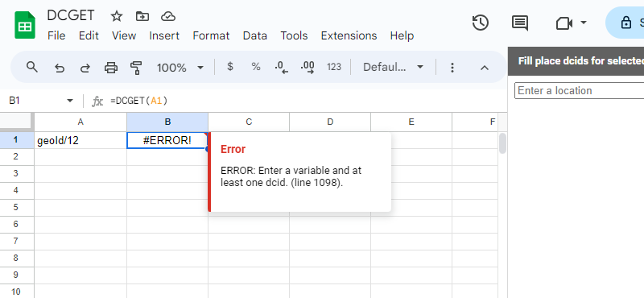Open the Default font dropdown
This screenshot has width=644, height=298.
[x=393, y=67]
